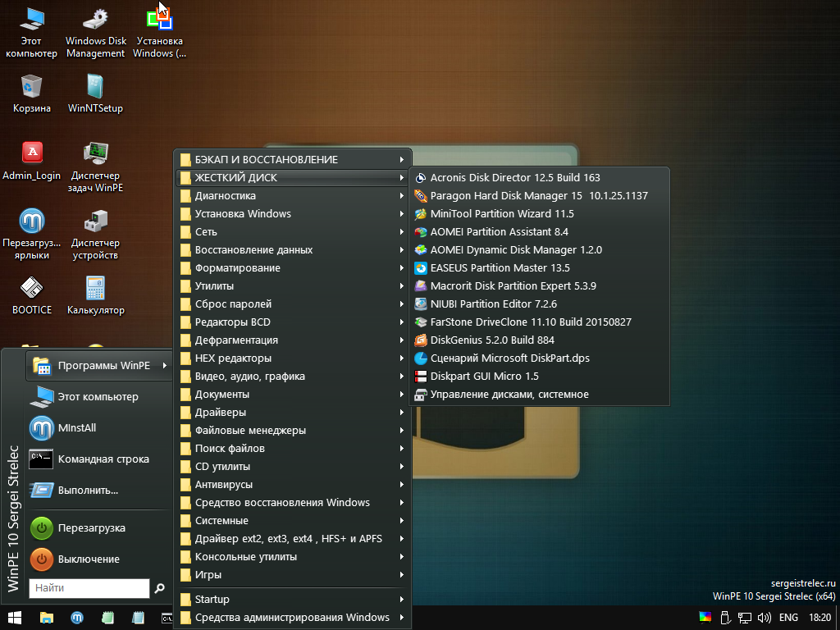The width and height of the screenshot is (840, 630).
Task: Expand Сеть submenu
Action: [x=293, y=232]
